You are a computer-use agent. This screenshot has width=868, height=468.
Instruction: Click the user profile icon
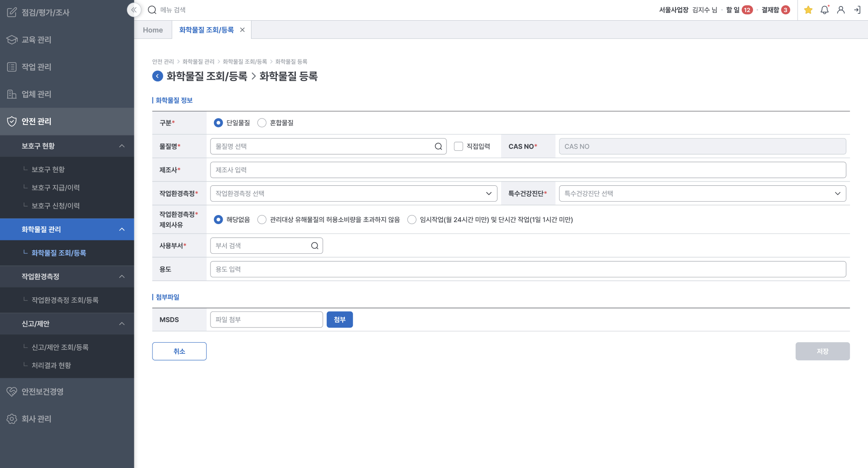[840, 10]
